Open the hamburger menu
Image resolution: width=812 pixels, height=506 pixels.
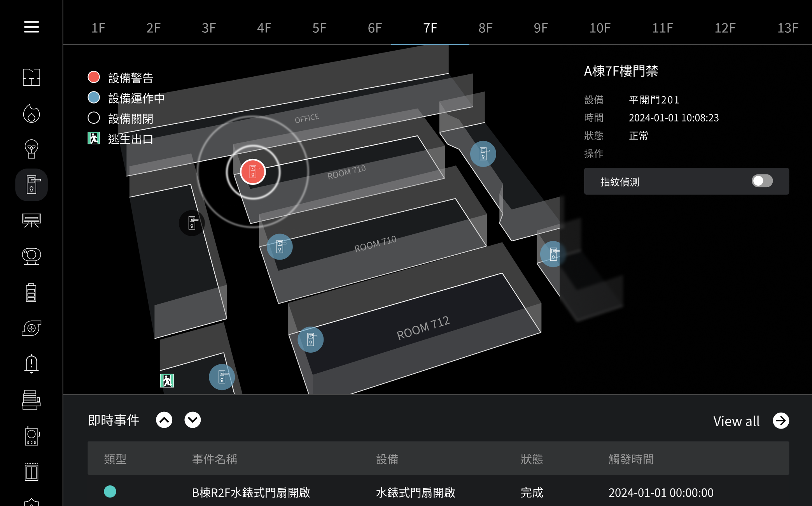tap(31, 27)
